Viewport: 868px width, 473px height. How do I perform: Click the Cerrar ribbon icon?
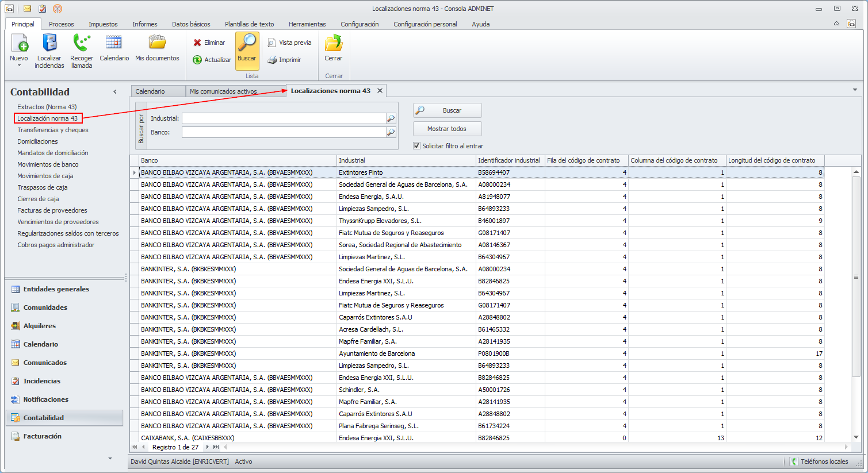pos(333,44)
